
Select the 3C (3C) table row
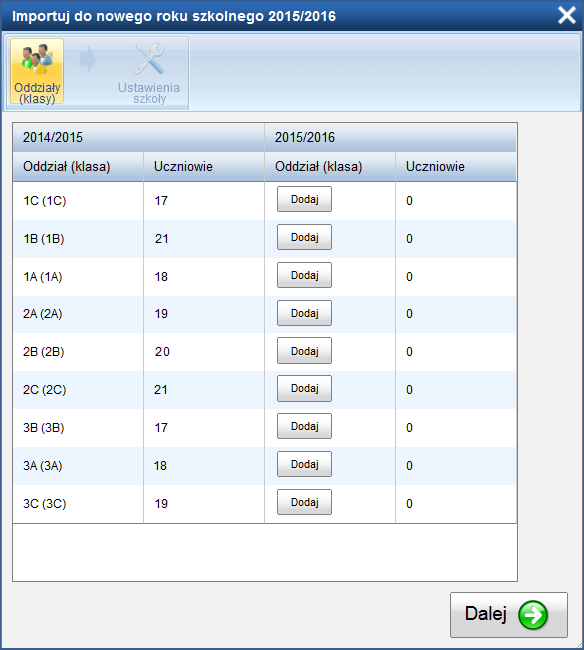(264, 504)
